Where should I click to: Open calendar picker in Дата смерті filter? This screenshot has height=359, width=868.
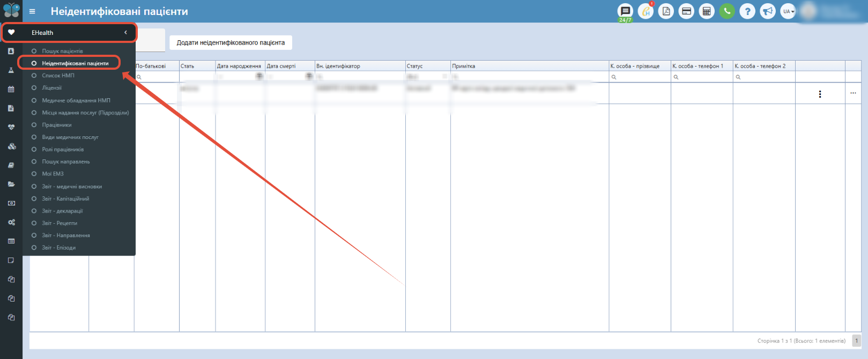(x=309, y=77)
